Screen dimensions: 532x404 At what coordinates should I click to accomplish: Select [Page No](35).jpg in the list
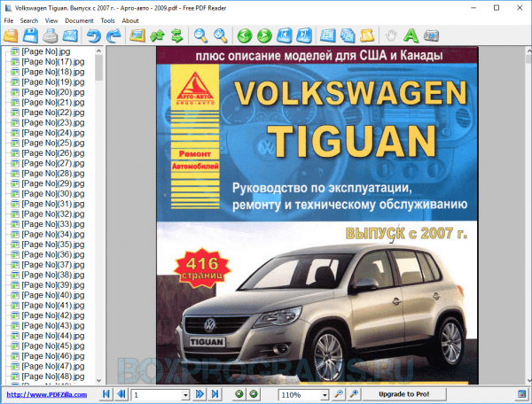click(x=53, y=245)
